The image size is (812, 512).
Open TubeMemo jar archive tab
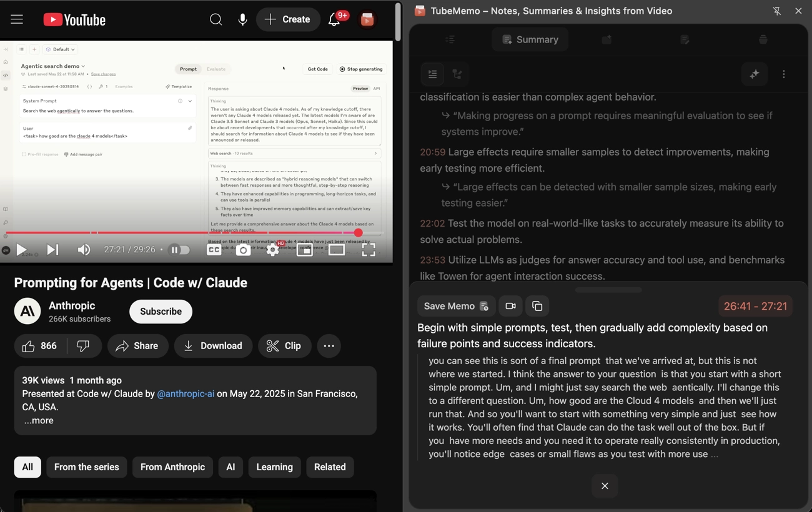(x=763, y=39)
